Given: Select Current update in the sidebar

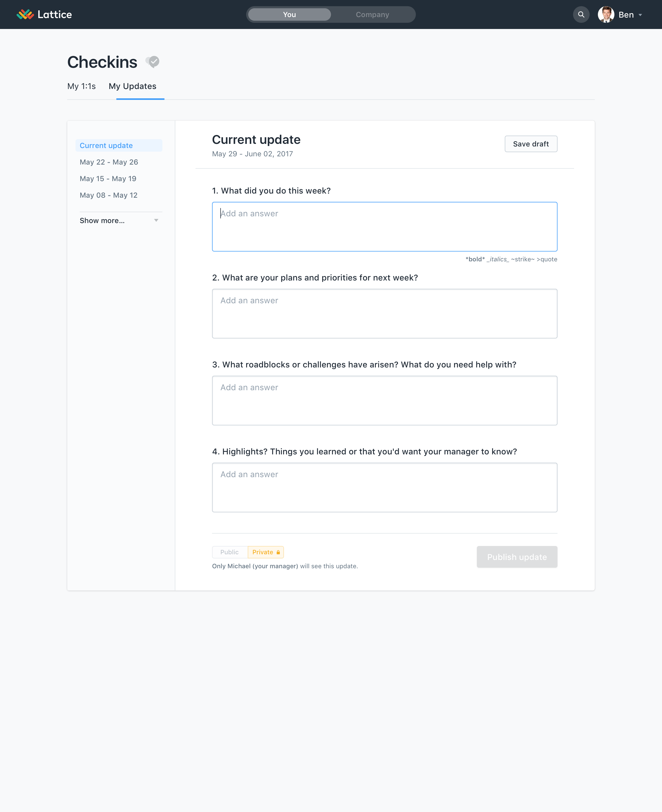Looking at the screenshot, I should tap(106, 145).
